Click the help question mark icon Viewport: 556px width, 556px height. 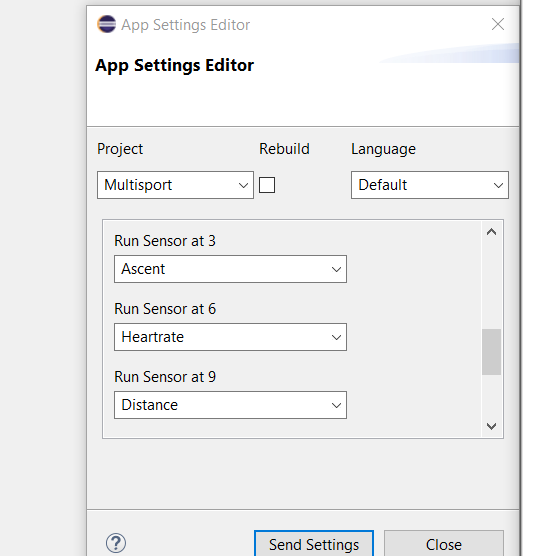click(116, 543)
